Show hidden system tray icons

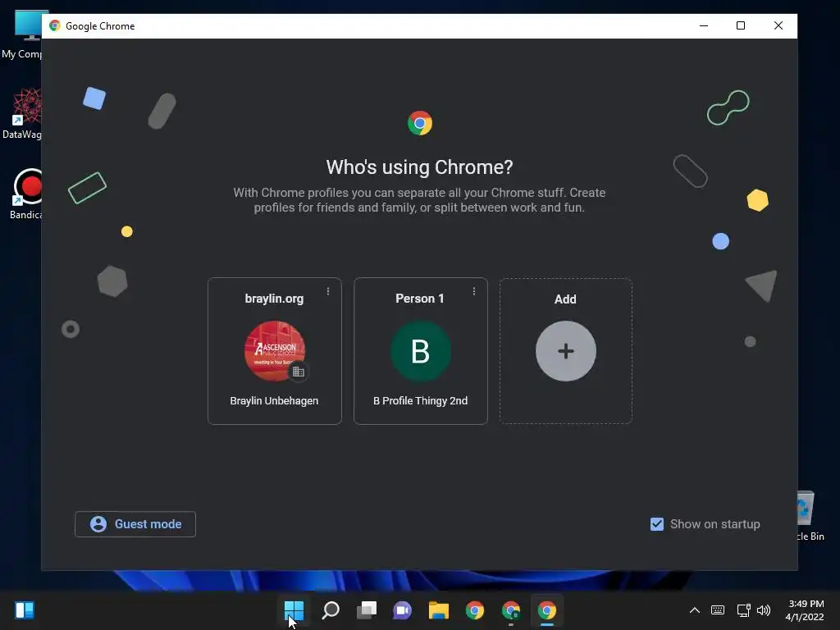point(694,610)
